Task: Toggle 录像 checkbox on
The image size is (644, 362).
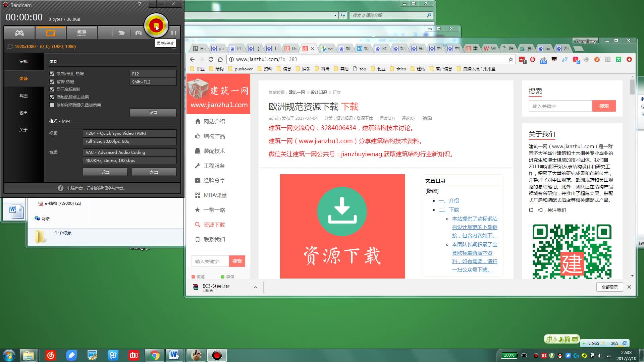Action: [23, 78]
